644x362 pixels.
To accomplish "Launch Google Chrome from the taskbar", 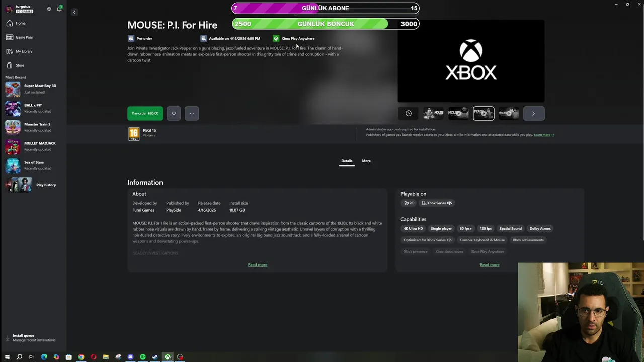I will click(81, 357).
